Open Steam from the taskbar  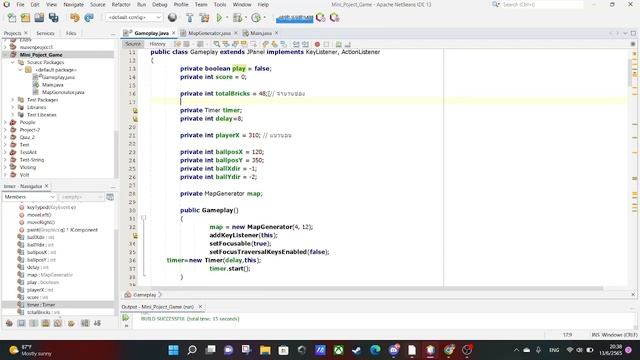tap(357, 350)
